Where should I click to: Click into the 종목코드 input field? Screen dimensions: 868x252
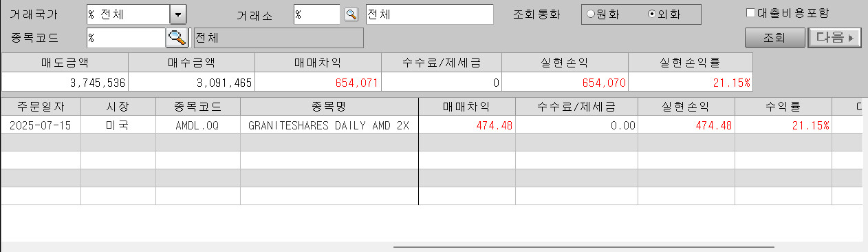tap(126, 38)
